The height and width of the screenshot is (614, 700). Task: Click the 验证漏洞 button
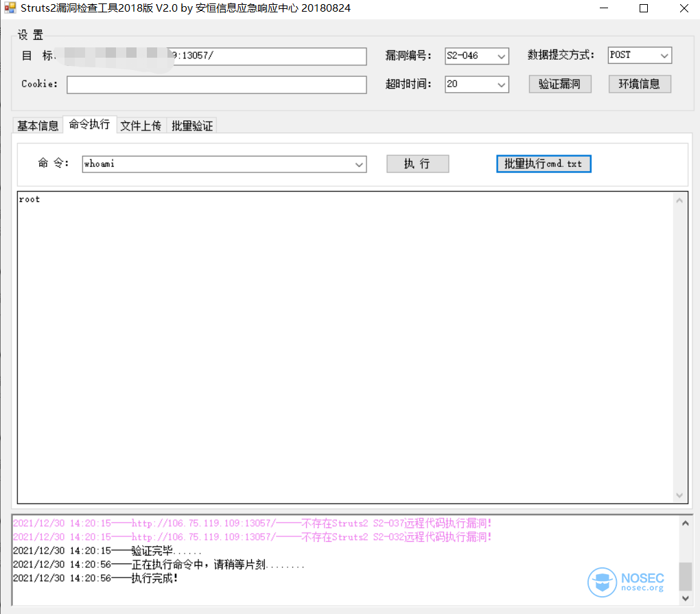click(x=560, y=84)
